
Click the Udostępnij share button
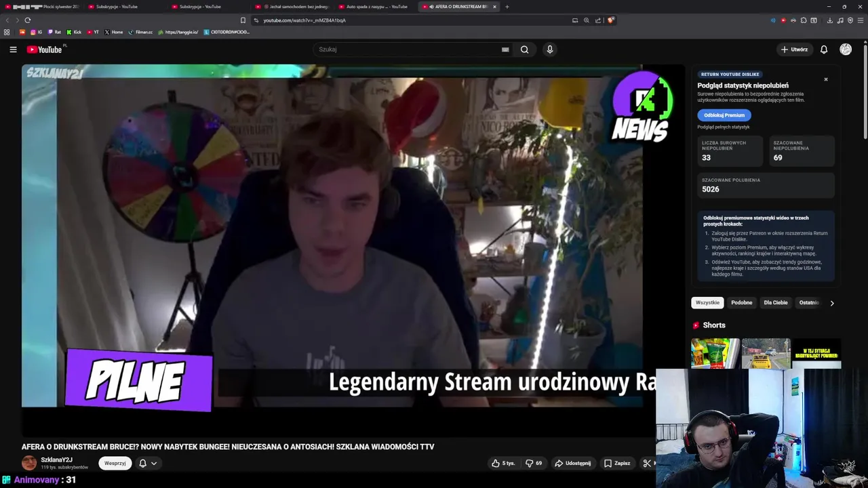573,464
